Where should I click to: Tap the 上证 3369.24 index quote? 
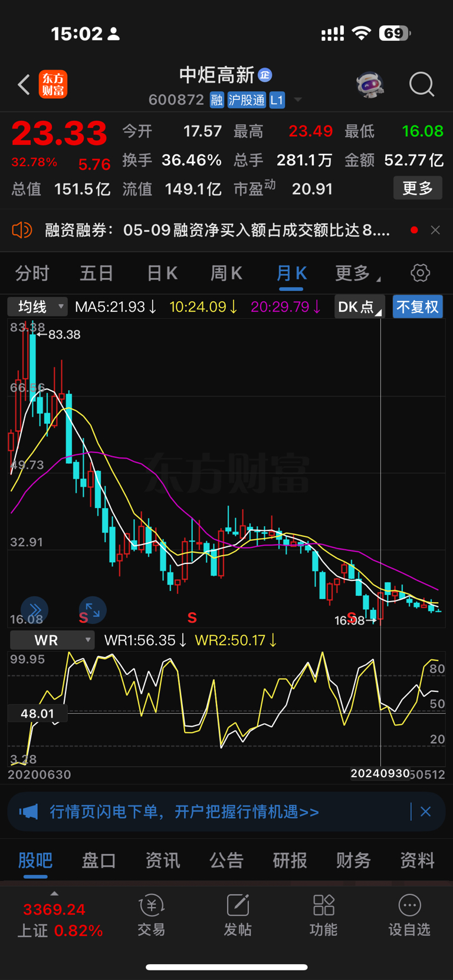[x=60, y=920]
